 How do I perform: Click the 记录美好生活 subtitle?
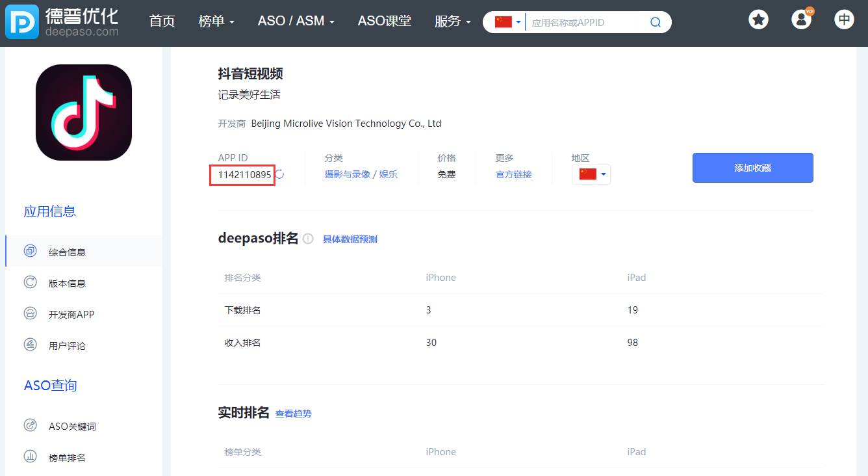[249, 95]
